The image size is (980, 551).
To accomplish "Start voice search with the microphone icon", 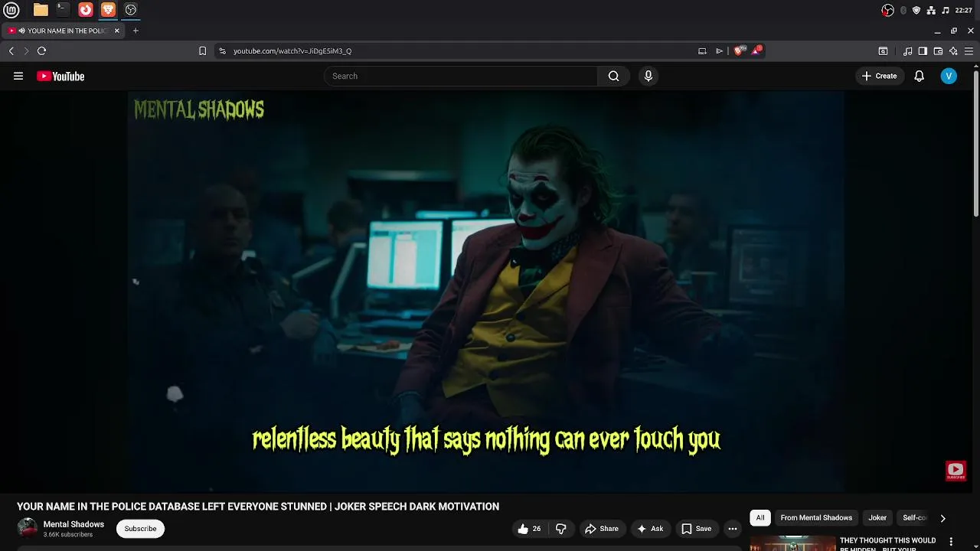I will click(648, 76).
